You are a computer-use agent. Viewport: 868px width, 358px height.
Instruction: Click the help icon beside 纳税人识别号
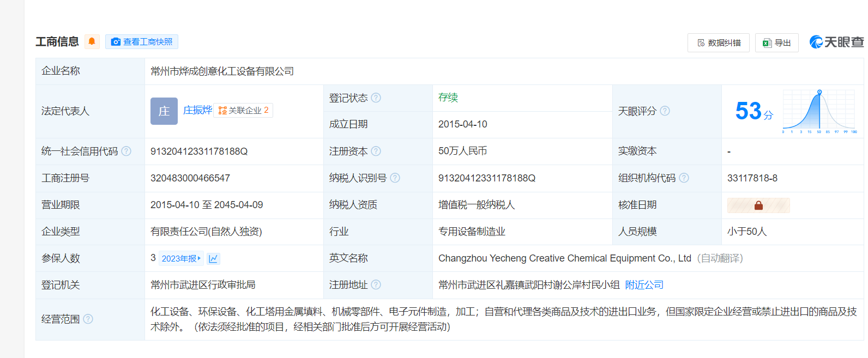[395, 178]
